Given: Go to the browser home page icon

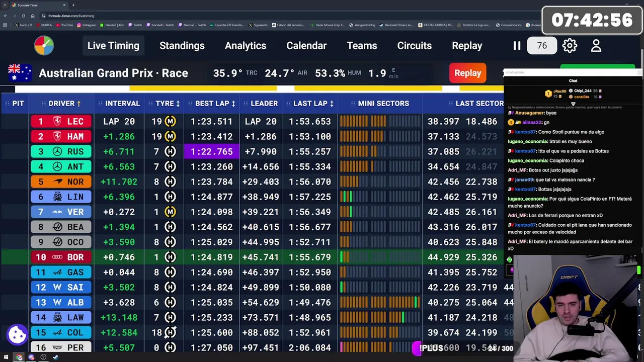Looking at the screenshot, I should [32, 16].
